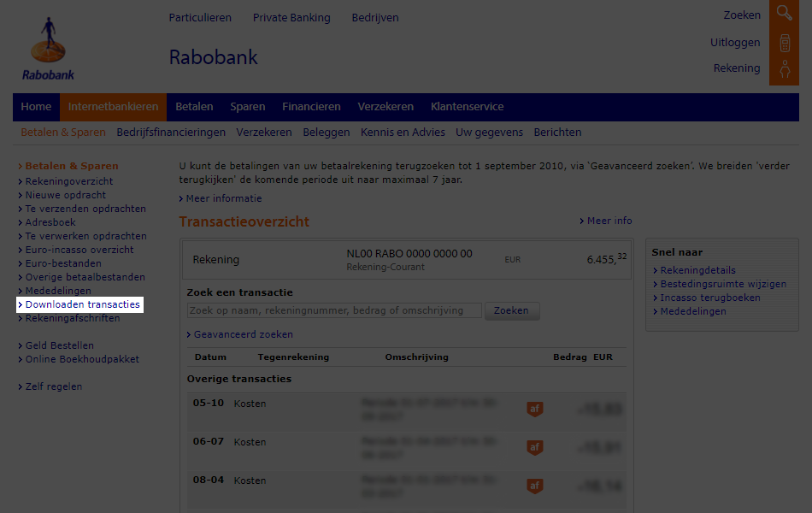Viewport: 812px width, 513px height.
Task: Click the 'af' badge on 08-04 transaction
Action: pos(535,486)
